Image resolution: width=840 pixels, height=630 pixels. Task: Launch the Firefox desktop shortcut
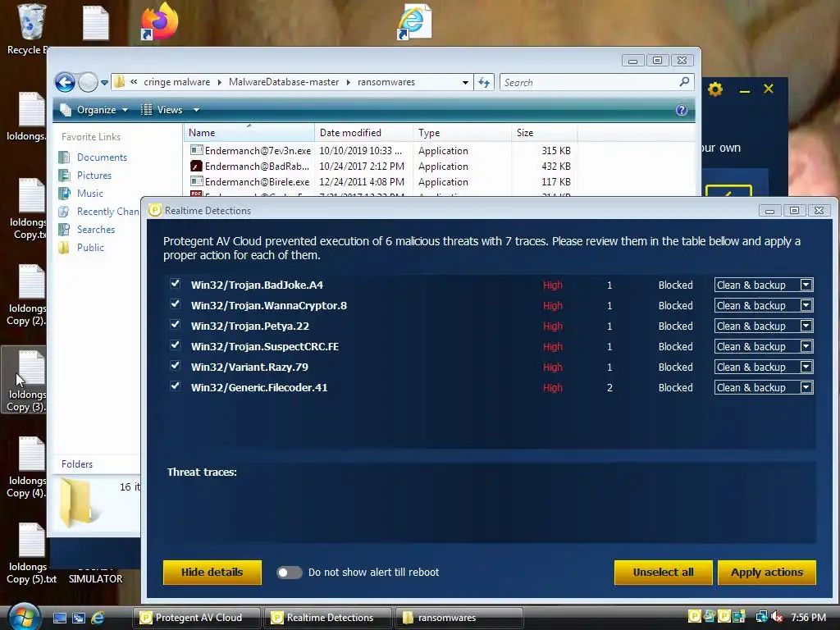click(159, 21)
